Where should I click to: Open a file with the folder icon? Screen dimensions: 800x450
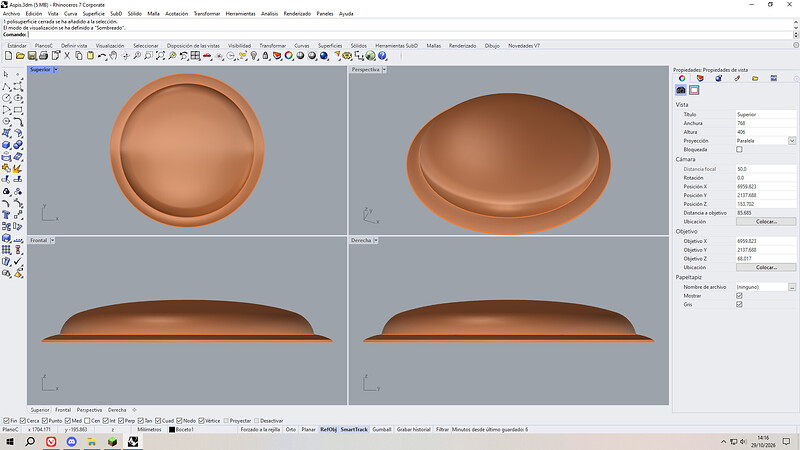pyautogui.click(x=20, y=56)
